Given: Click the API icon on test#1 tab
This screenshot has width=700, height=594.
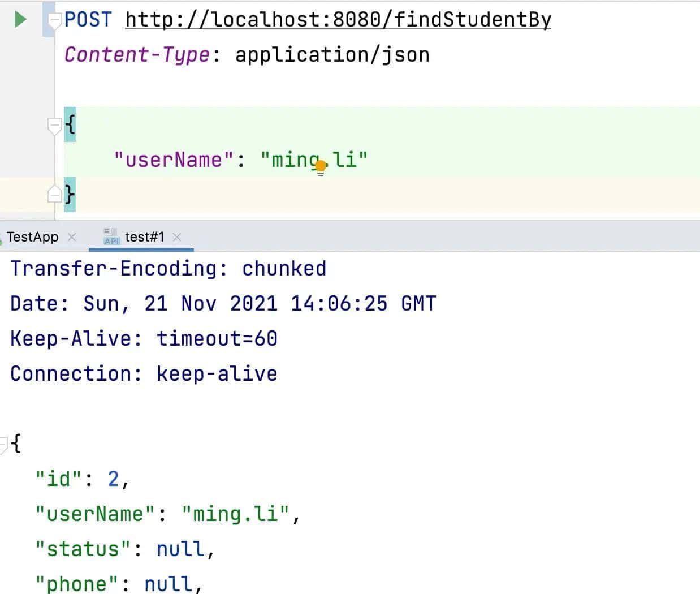Looking at the screenshot, I should click(111, 236).
